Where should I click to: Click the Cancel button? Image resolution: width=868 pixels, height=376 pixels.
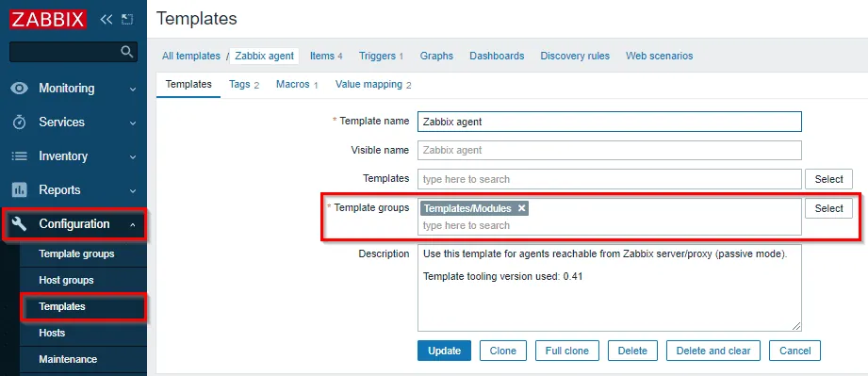click(794, 351)
